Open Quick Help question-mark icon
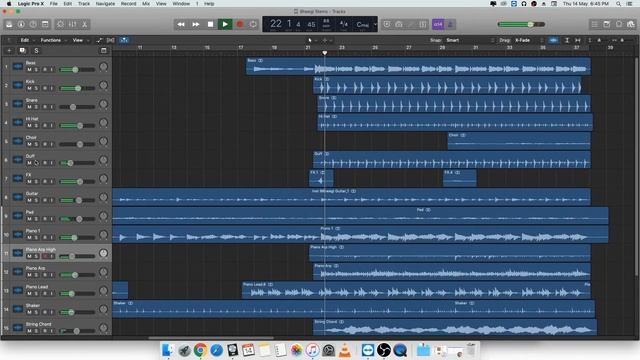 click(33, 24)
